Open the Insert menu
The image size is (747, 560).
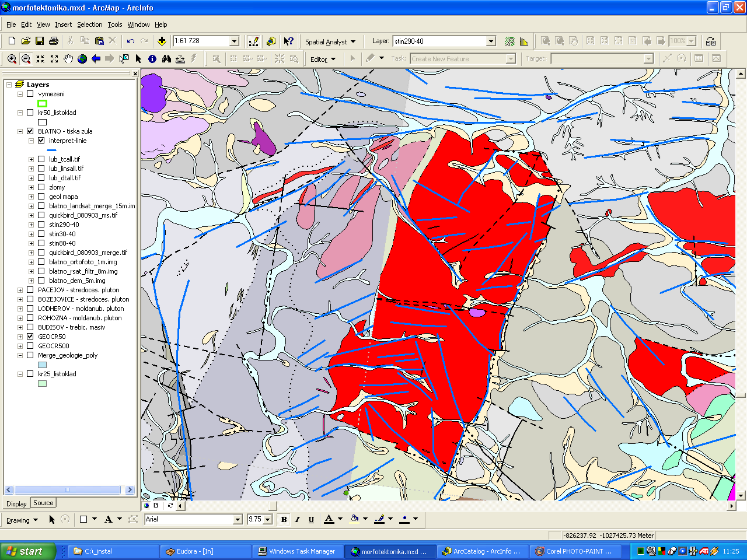(63, 24)
